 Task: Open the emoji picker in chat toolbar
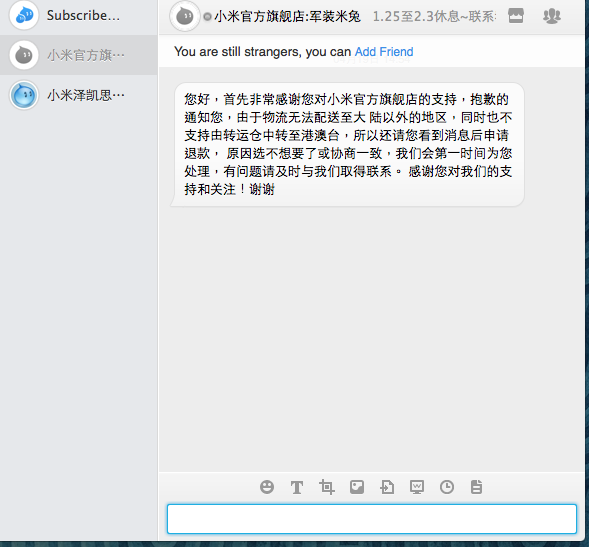pos(267,487)
